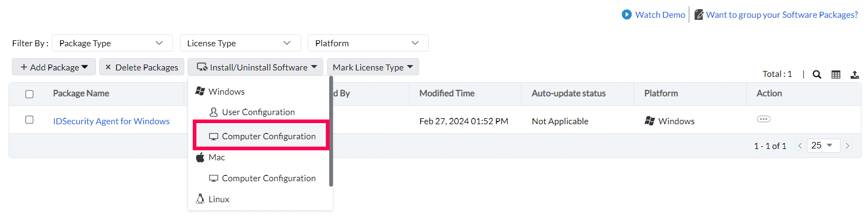The height and width of the screenshot is (221, 868).
Task: Go to previous page arrow
Action: (x=800, y=146)
